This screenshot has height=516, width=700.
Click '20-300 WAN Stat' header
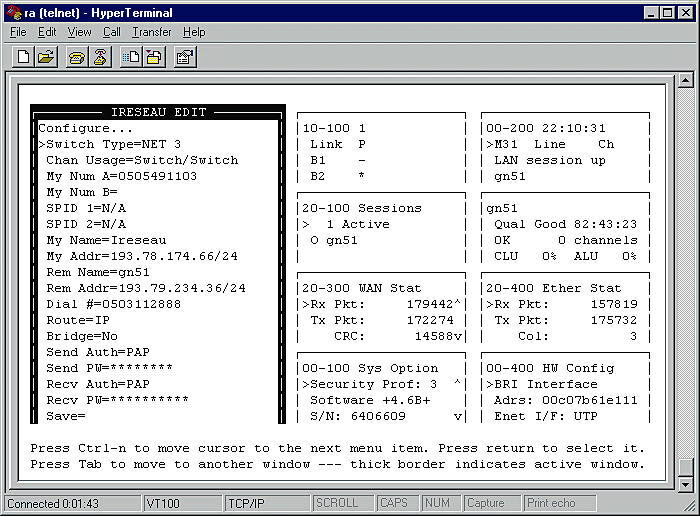click(x=362, y=288)
